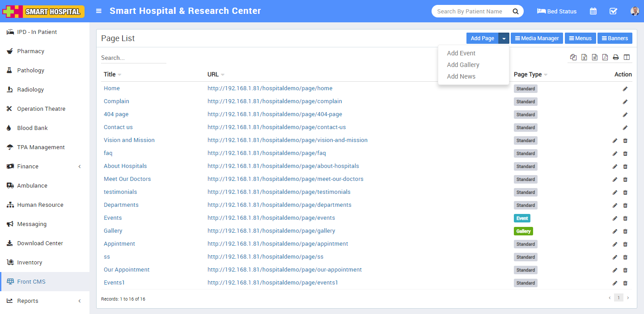Print the page list table
This screenshot has width=644, height=314.
point(616,57)
